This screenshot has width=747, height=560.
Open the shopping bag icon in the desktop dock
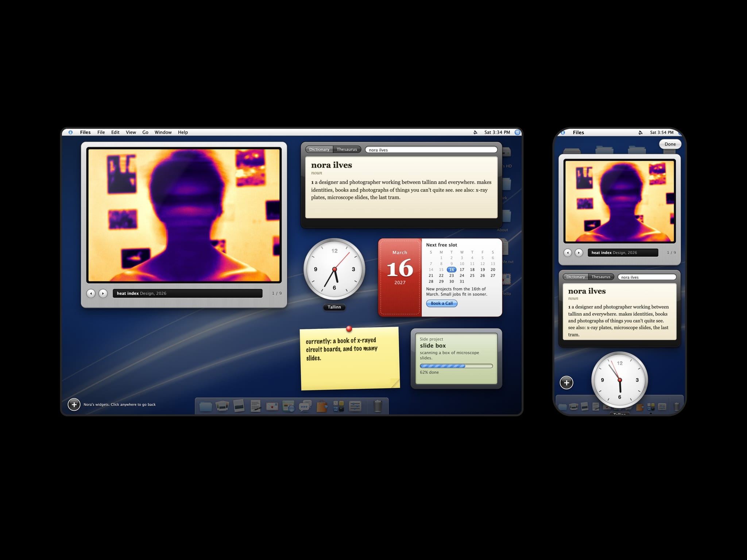click(x=322, y=406)
